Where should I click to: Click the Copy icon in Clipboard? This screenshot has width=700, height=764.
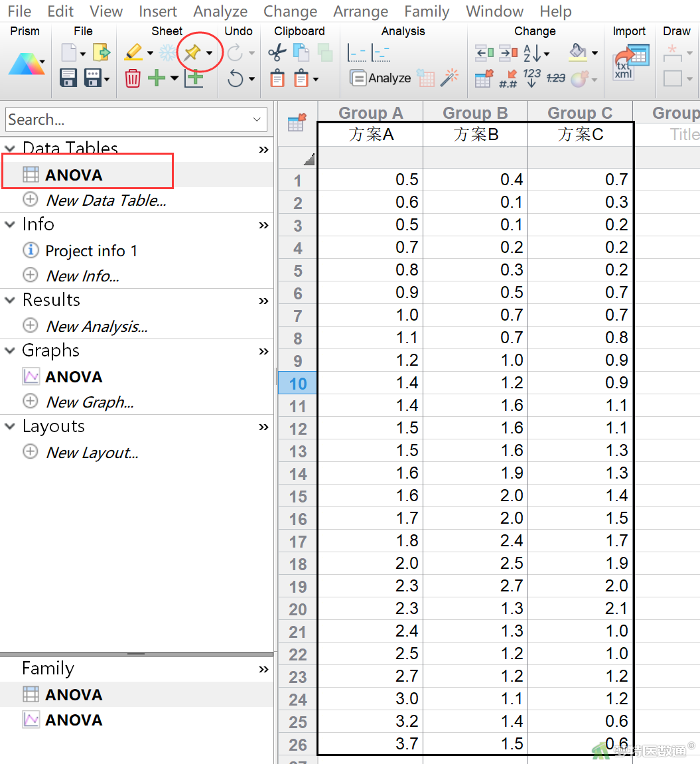pyautogui.click(x=301, y=52)
